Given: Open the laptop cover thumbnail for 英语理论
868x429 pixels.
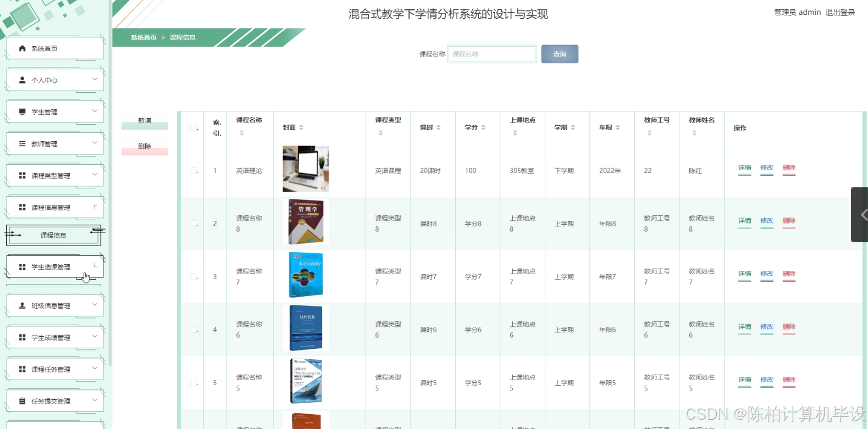Looking at the screenshot, I should (306, 169).
